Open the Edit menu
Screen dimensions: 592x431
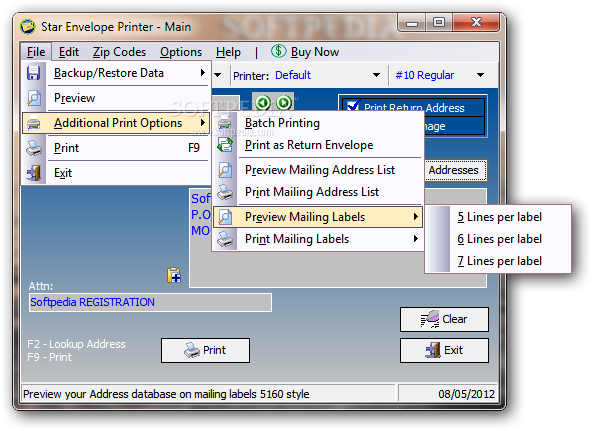(x=69, y=52)
